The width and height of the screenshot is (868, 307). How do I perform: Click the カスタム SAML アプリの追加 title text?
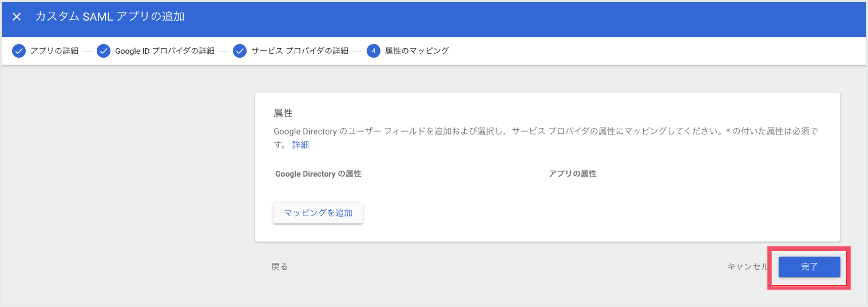(x=110, y=17)
